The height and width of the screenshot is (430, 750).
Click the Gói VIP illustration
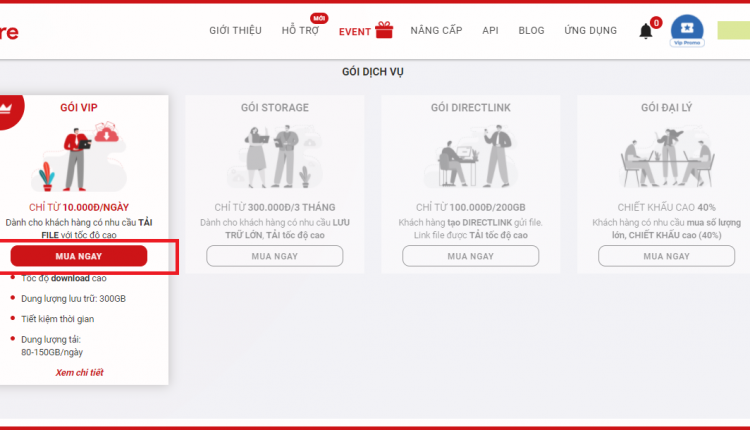point(79,157)
